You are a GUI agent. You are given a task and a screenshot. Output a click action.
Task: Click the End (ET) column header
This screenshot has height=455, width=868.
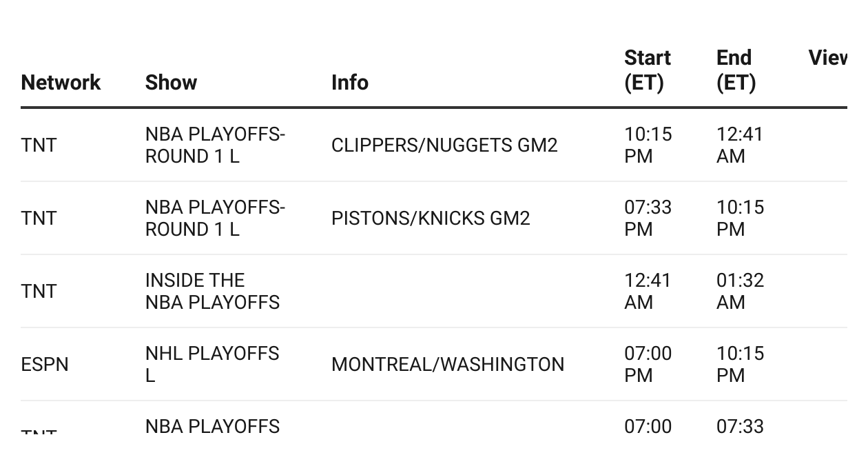coord(736,70)
